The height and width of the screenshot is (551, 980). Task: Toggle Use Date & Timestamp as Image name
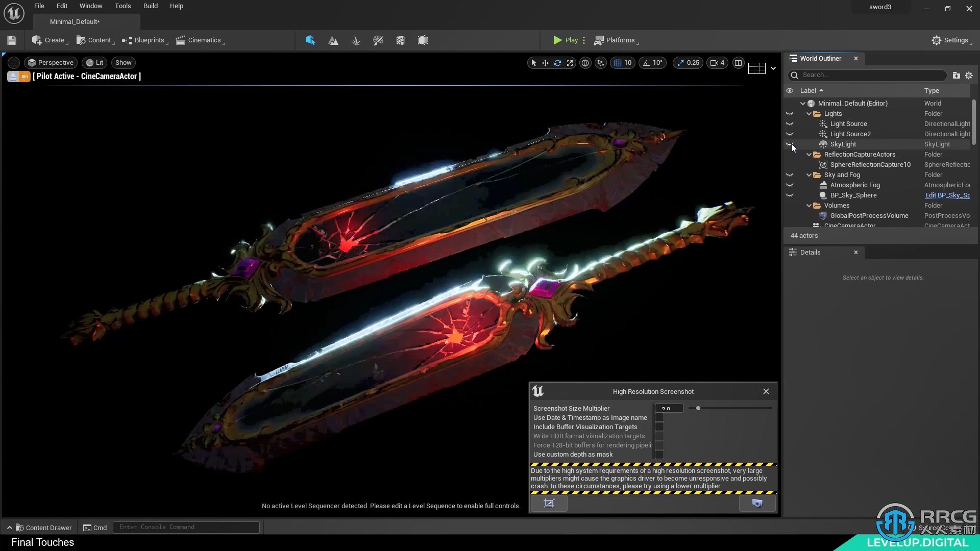pyautogui.click(x=659, y=417)
